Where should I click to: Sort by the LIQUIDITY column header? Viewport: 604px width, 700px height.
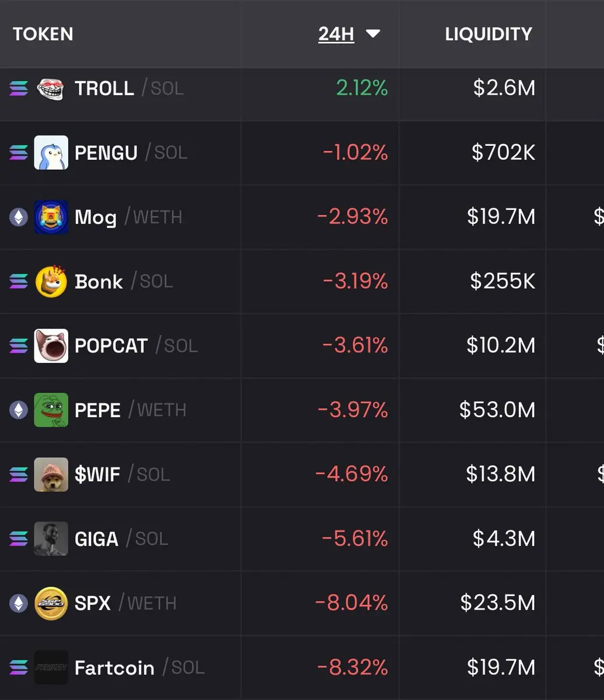click(489, 34)
